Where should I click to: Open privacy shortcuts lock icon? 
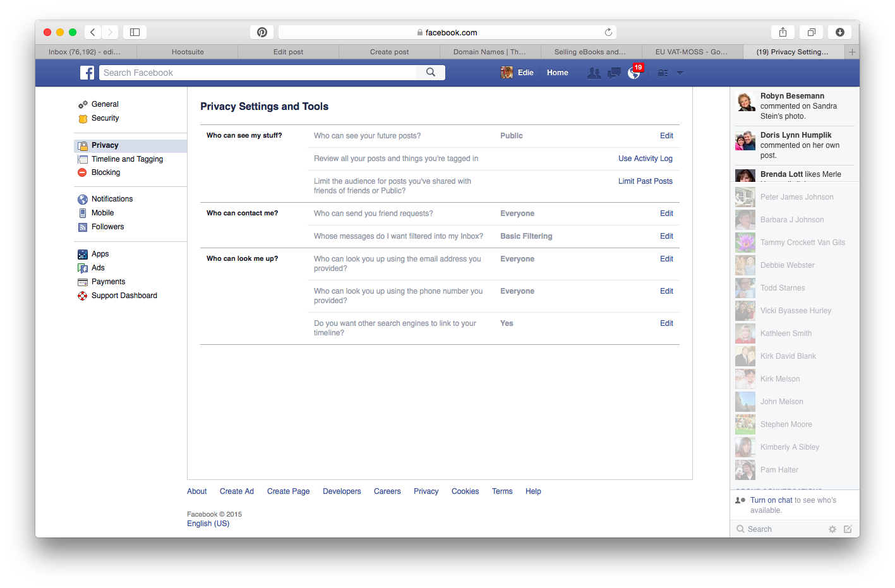point(663,73)
